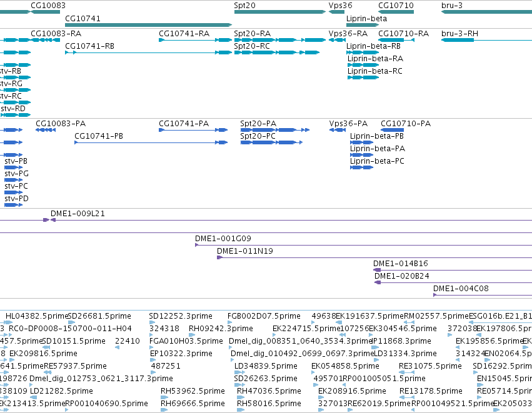
Task: Click the Spt20 gene feature
Action: tap(280, 12)
